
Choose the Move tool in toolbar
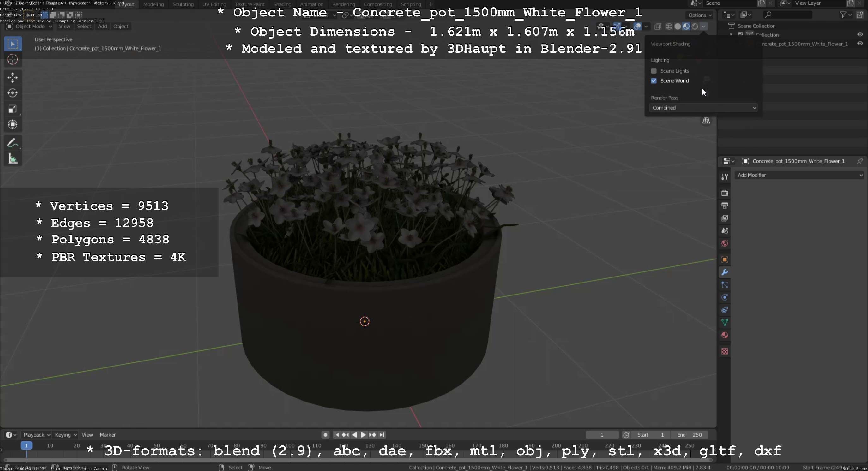(x=13, y=78)
